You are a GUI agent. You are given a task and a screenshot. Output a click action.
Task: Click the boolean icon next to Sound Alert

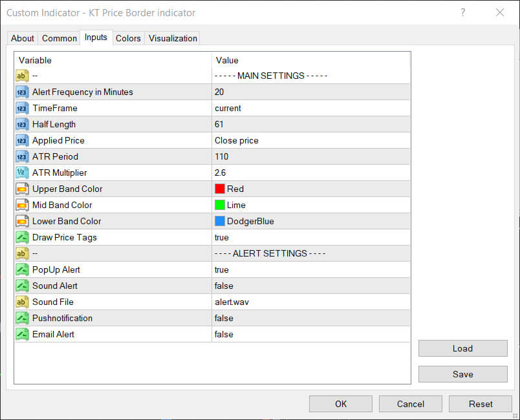[22, 286]
